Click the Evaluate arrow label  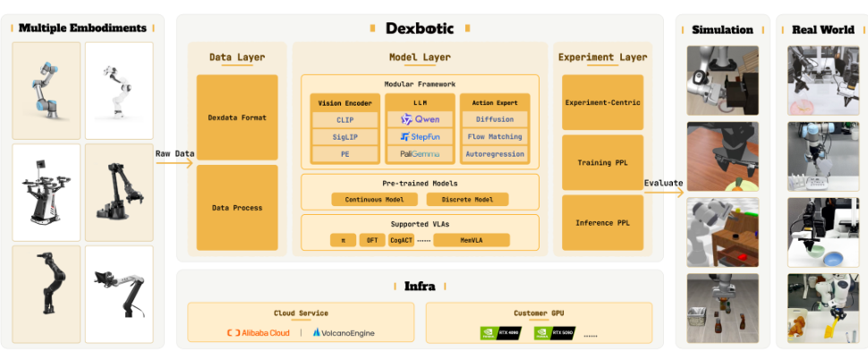tap(664, 183)
